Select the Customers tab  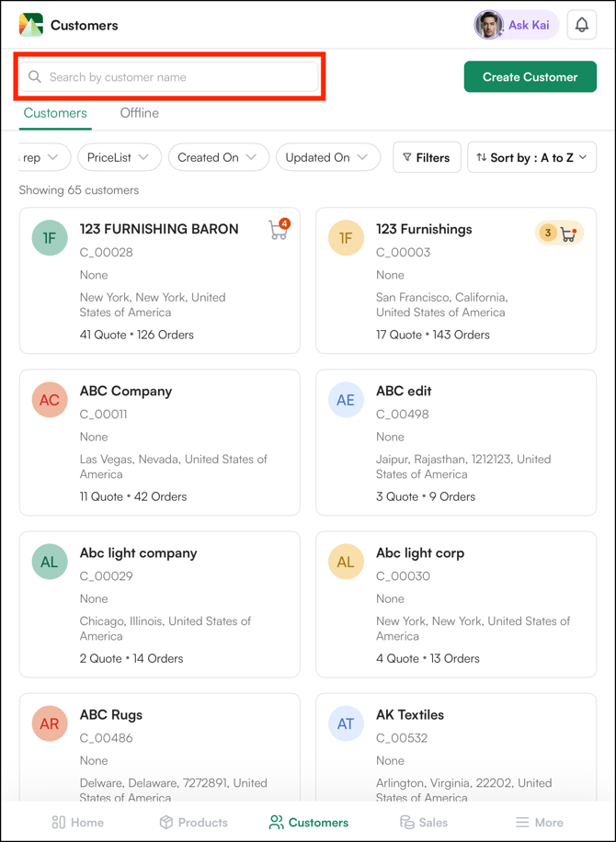[55, 113]
